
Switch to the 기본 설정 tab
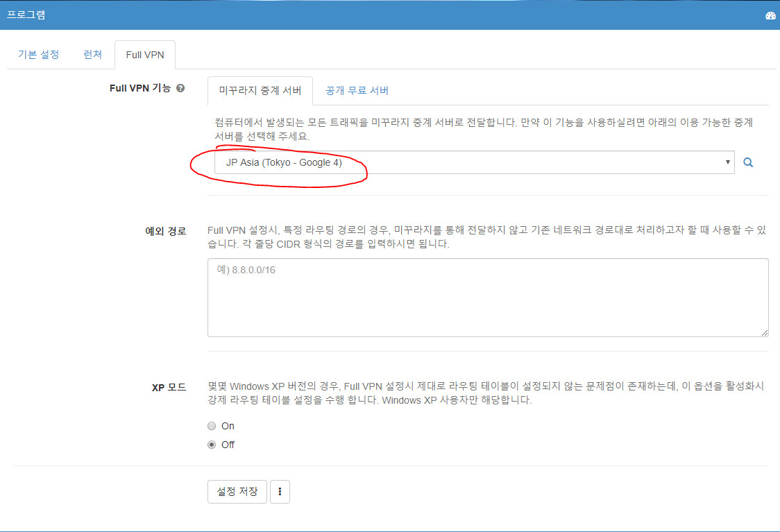(x=38, y=55)
